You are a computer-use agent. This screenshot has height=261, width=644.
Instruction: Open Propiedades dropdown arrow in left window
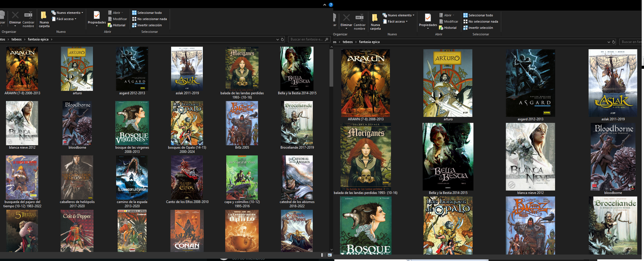[x=97, y=27]
